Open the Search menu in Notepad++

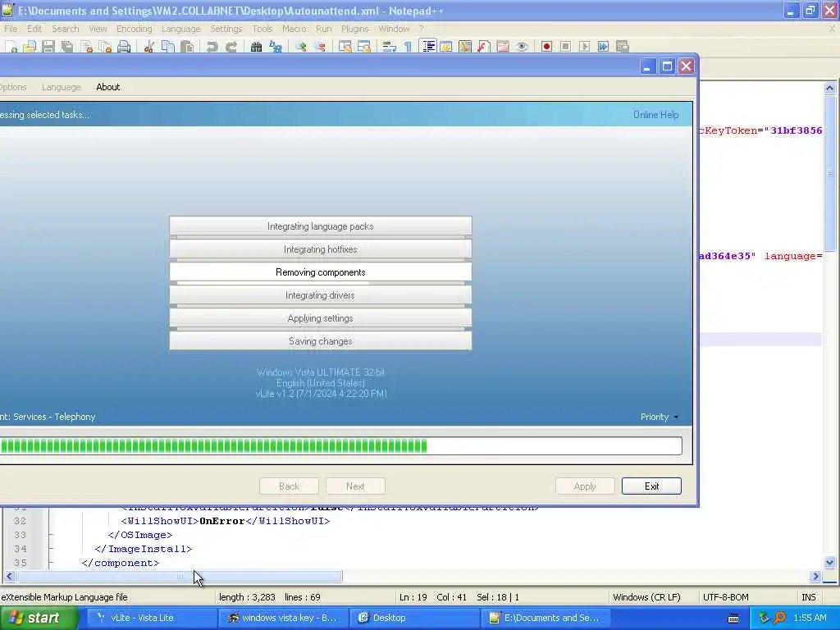pyautogui.click(x=66, y=29)
